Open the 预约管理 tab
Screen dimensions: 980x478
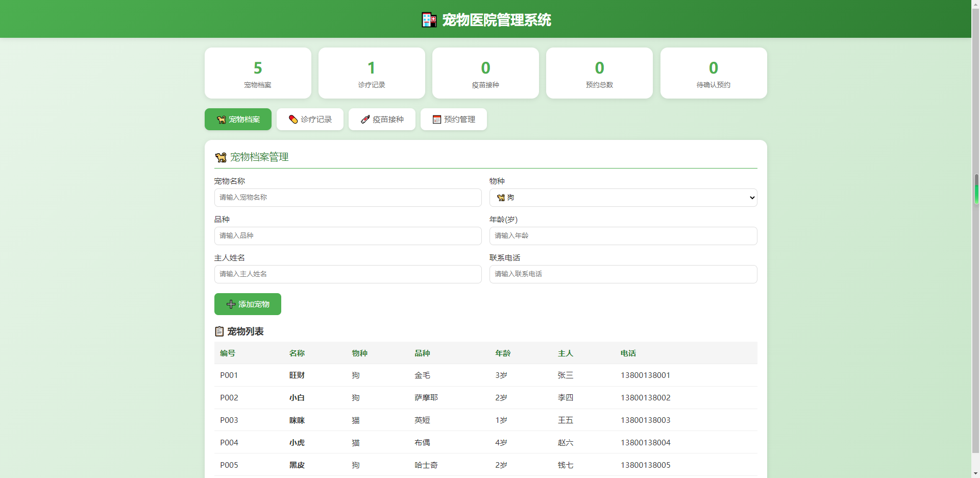click(x=453, y=119)
